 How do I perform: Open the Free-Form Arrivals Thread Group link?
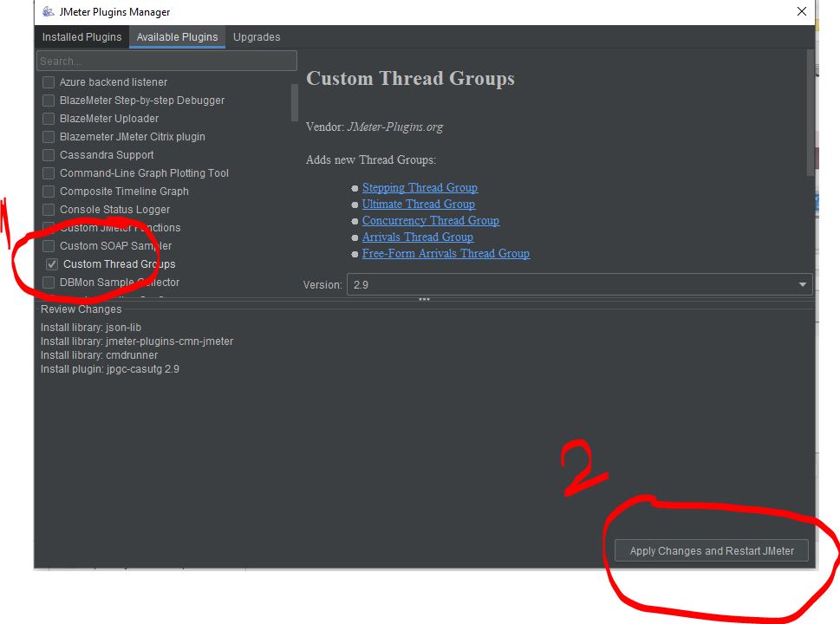tap(446, 254)
